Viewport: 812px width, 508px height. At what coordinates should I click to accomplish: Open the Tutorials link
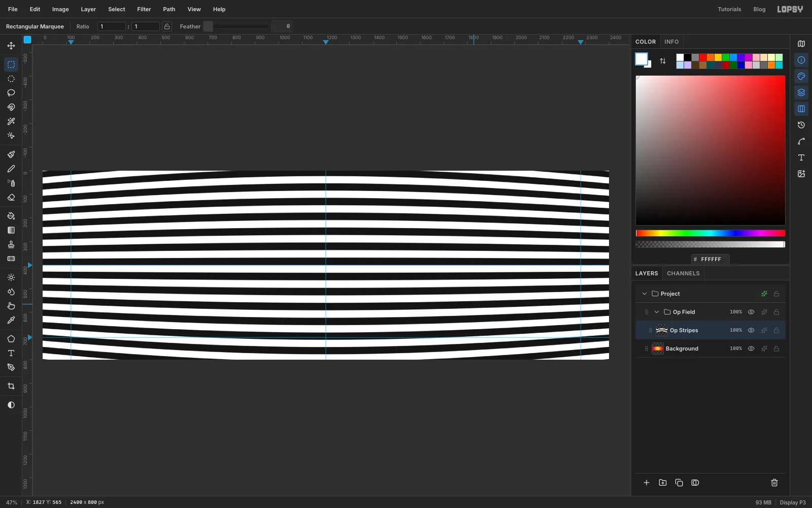729,9
